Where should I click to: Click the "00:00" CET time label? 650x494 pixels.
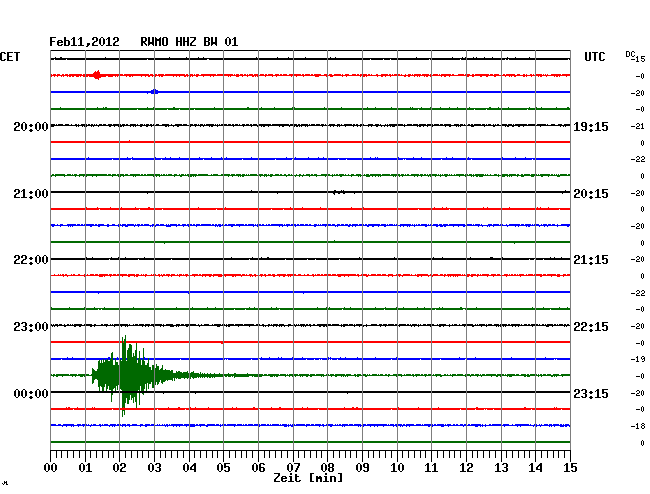tap(31, 393)
